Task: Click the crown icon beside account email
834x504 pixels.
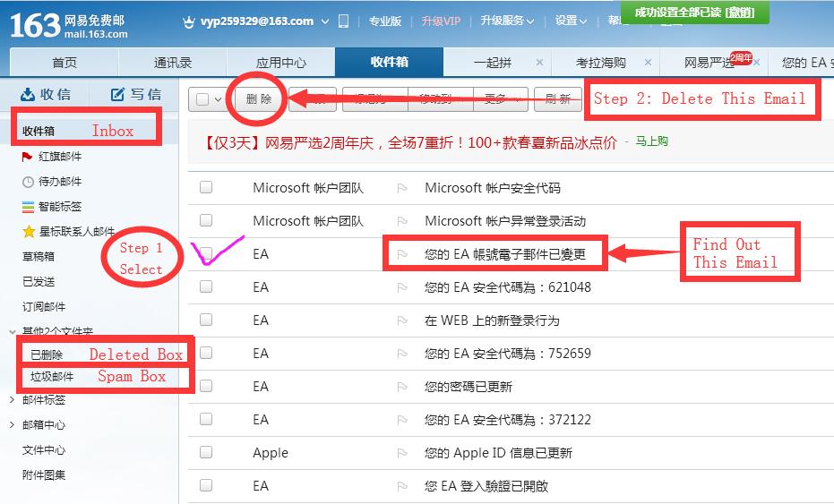Action: [188, 21]
